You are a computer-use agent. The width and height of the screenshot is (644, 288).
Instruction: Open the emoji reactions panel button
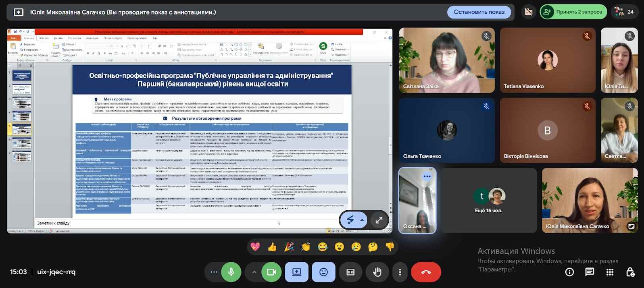[x=323, y=272]
